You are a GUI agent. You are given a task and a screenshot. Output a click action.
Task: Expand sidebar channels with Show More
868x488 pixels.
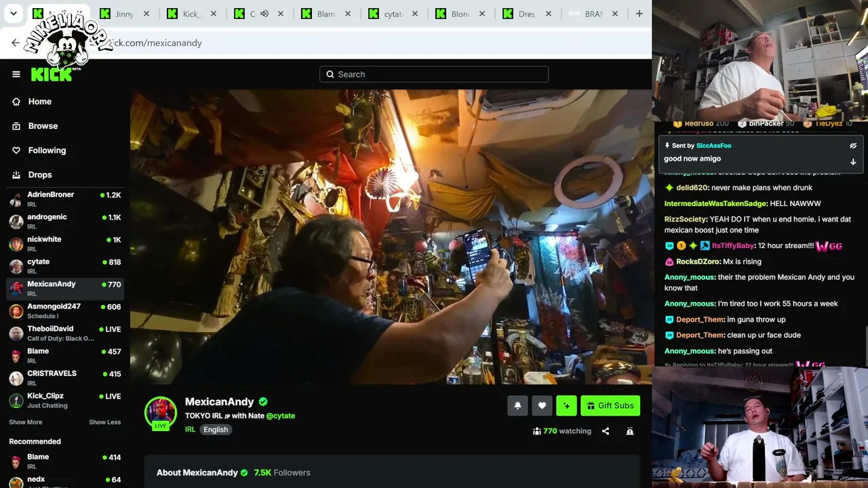(26, 422)
